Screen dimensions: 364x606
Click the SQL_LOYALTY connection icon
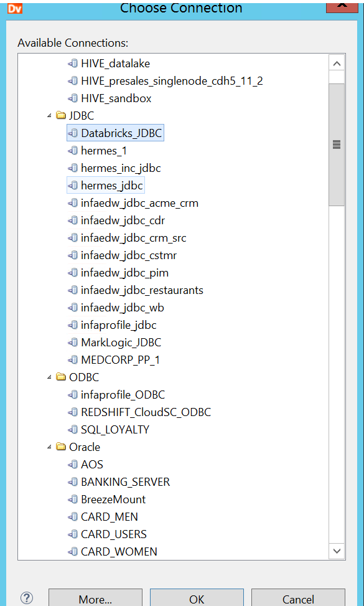(73, 429)
